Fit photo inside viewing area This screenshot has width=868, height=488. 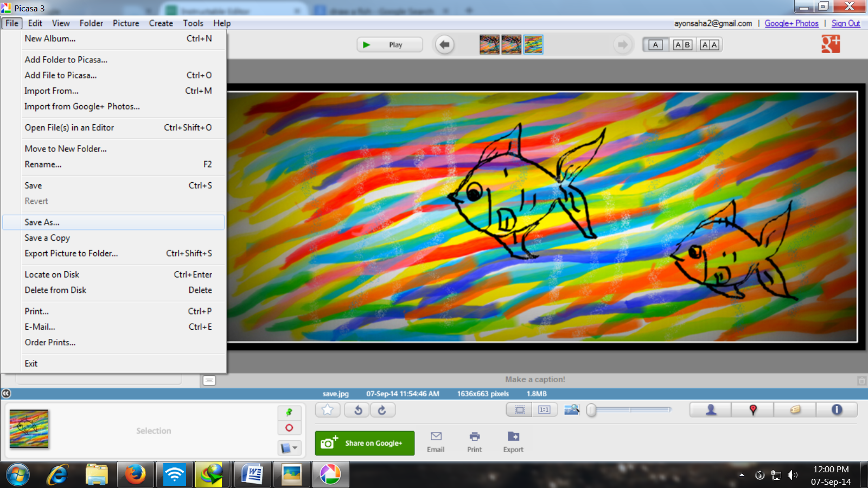[520, 409]
